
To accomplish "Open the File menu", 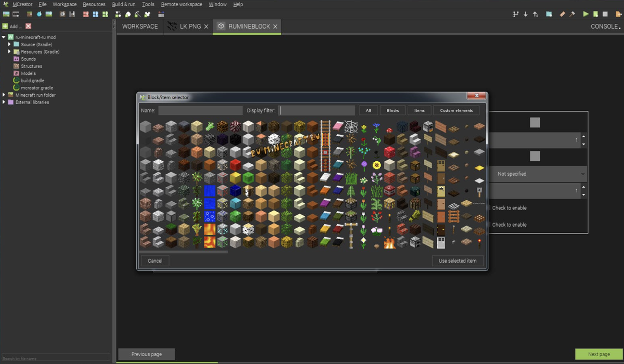I will click(43, 4).
